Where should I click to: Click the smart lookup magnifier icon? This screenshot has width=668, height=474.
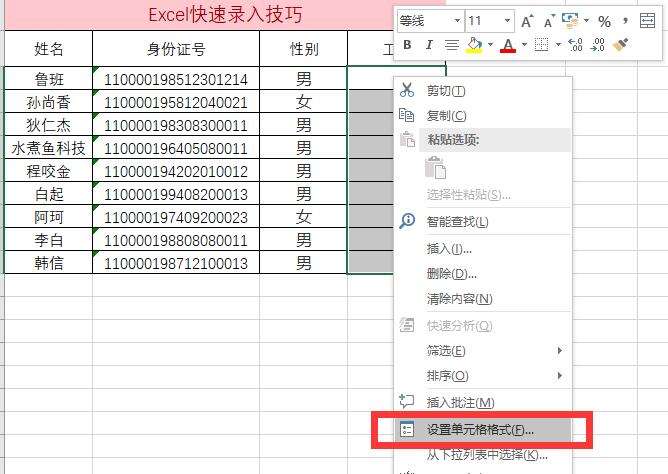407,221
